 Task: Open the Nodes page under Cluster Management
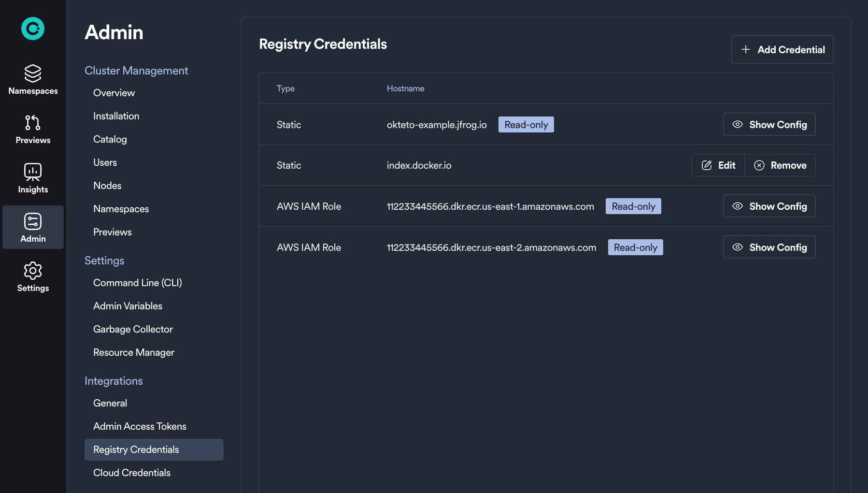pyautogui.click(x=107, y=185)
